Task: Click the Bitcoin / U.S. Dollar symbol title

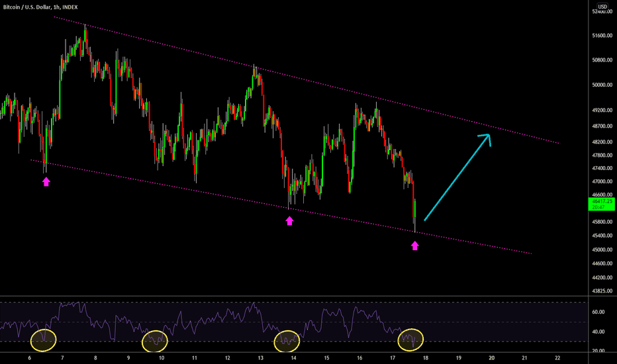Action: point(40,7)
